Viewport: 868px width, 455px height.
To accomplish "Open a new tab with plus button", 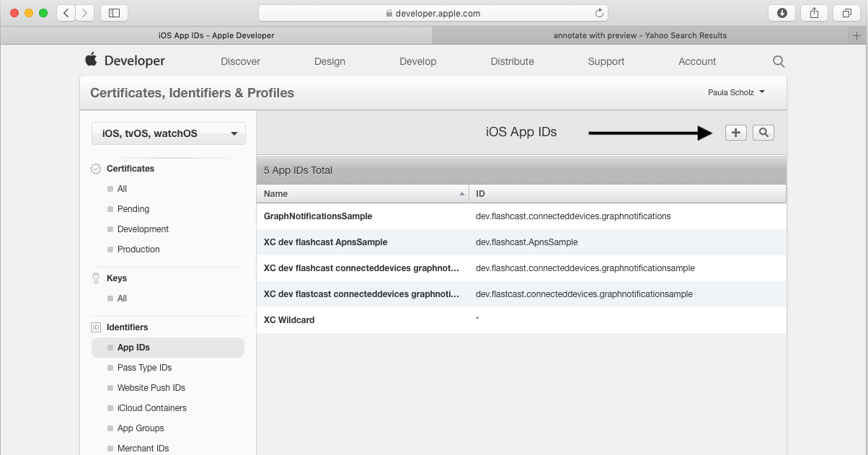I will tap(858, 35).
